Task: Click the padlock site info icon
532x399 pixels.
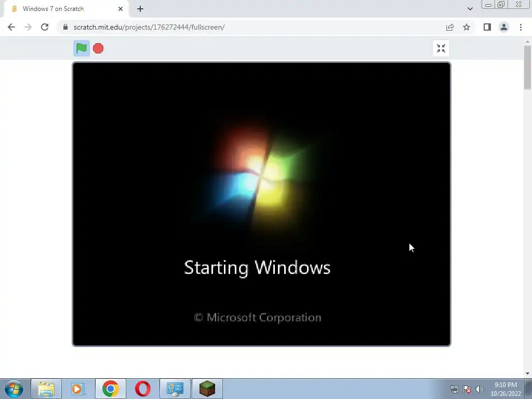Action: point(65,27)
